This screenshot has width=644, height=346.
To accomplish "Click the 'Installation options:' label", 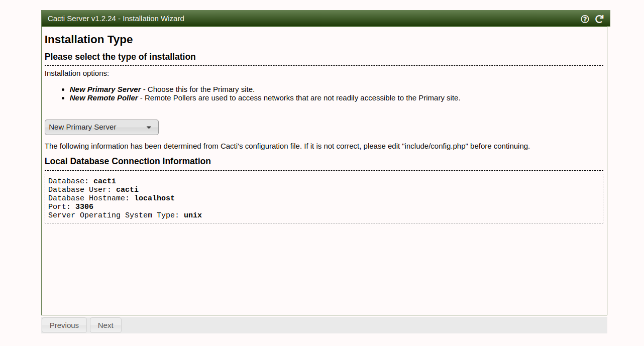I will click(76, 73).
